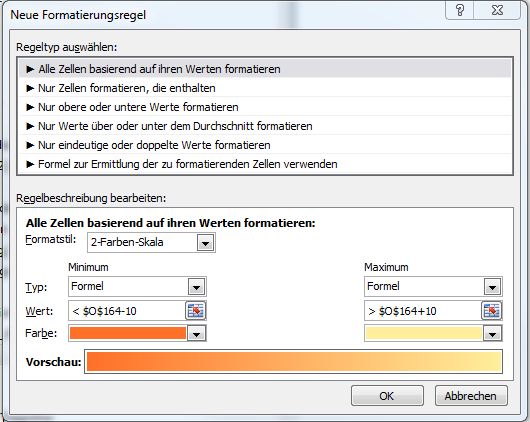This screenshot has height=422, width=530.
Task: Confirm the rule with the OK button
Action: click(387, 396)
